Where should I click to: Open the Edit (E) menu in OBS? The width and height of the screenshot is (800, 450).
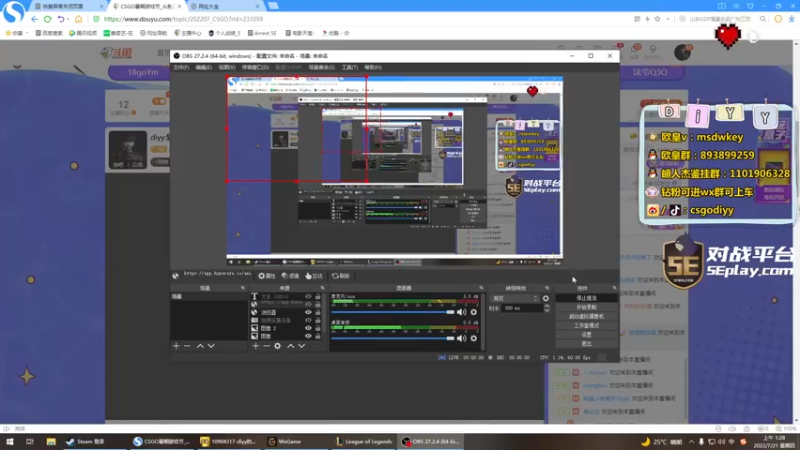tap(204, 67)
